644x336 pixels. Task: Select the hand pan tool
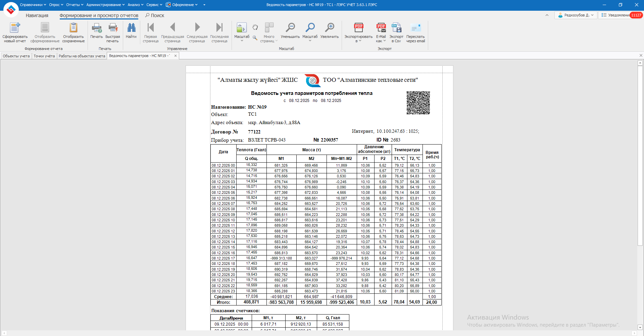click(255, 27)
